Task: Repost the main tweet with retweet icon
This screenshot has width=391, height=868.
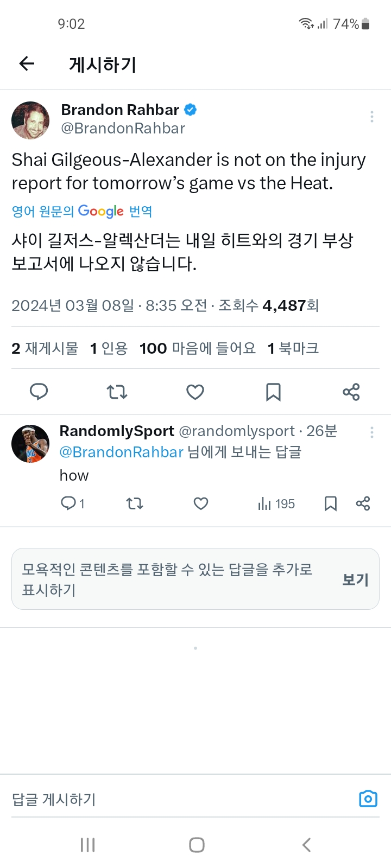Action: 117,391
